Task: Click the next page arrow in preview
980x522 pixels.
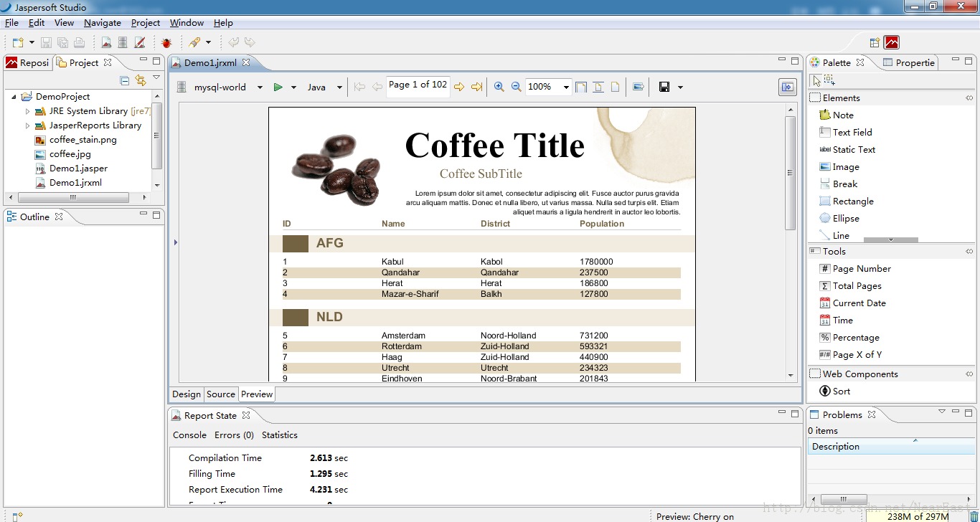Action: coord(460,86)
